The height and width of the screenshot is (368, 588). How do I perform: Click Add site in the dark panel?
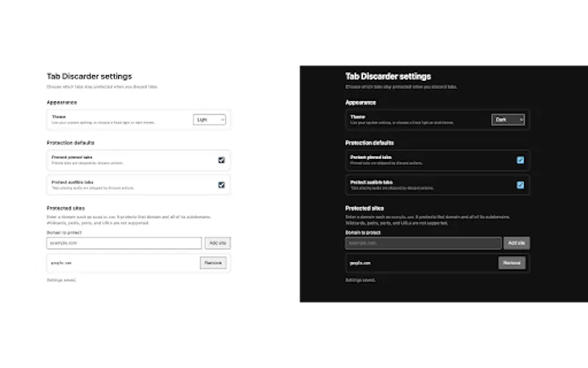click(x=517, y=243)
